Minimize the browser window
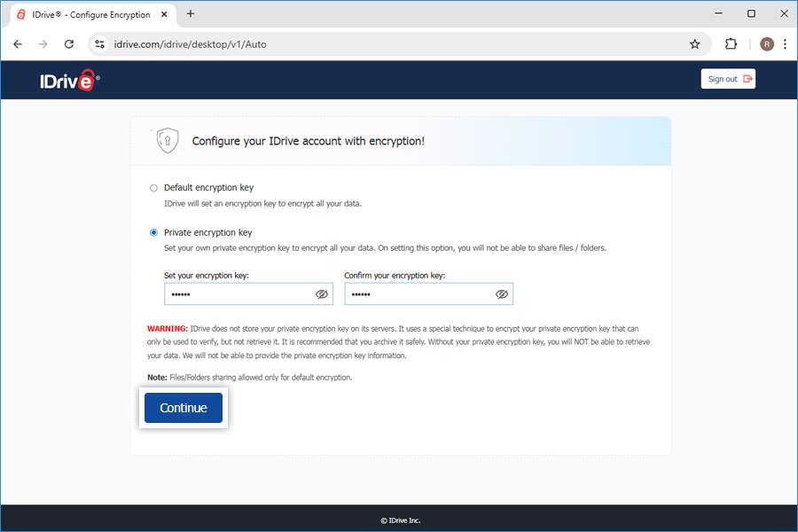The height and width of the screenshot is (532, 798). 718,14
